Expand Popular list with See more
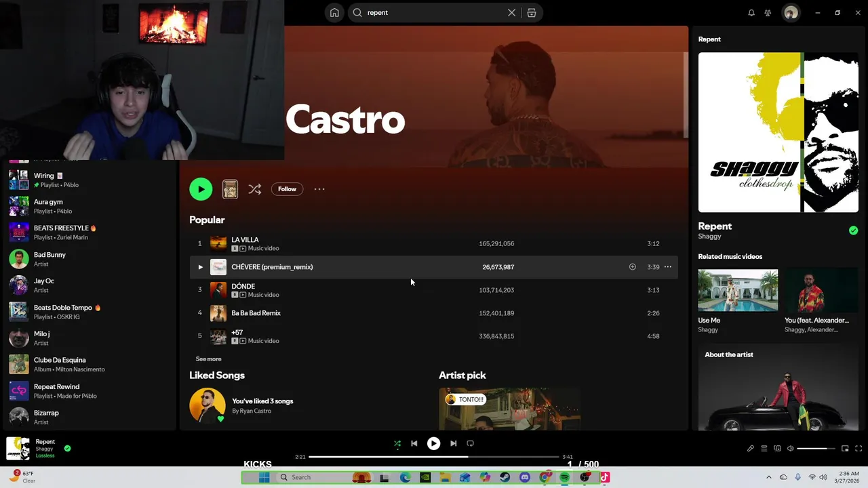Screen dimensions: 868x488 click(x=208, y=359)
